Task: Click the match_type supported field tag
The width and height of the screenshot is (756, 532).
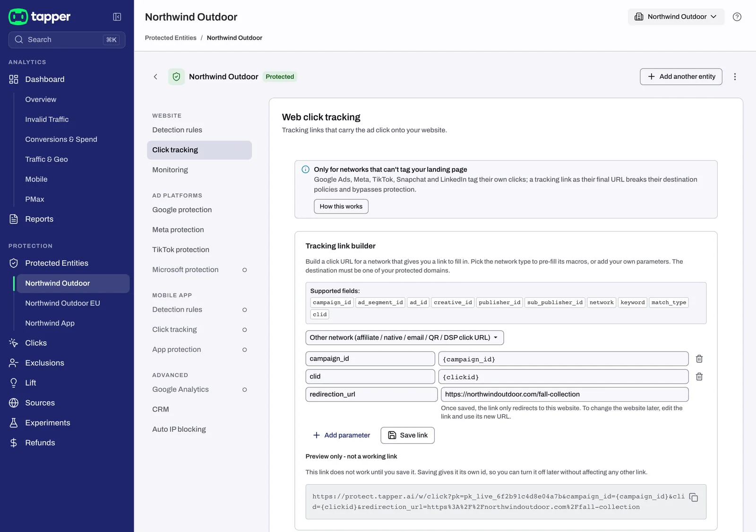Action: (669, 302)
